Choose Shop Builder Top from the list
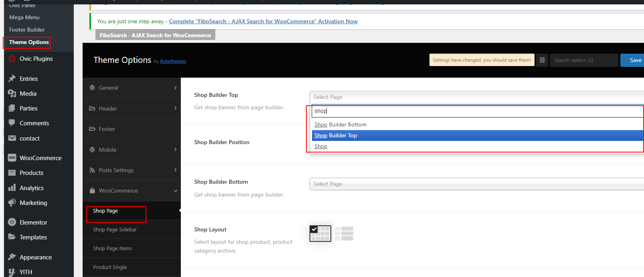Viewport: 644px width, 277px height. [478, 135]
